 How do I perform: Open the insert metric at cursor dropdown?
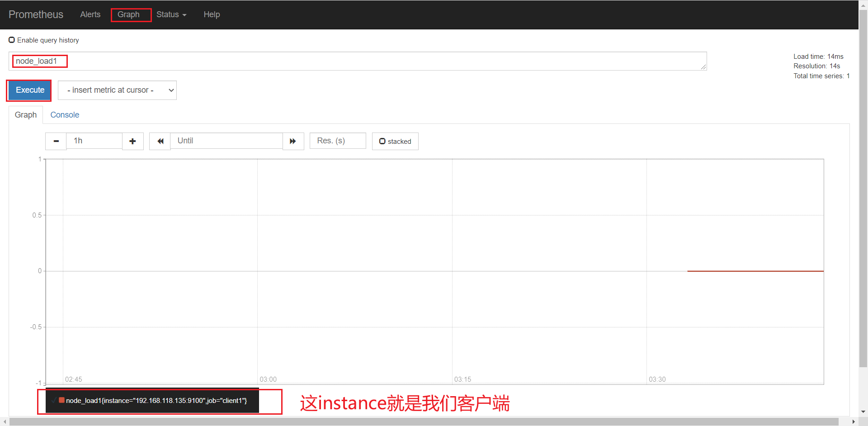click(117, 90)
